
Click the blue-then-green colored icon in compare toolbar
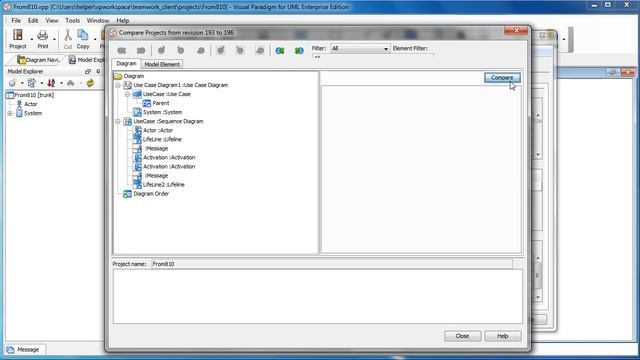tap(280, 51)
